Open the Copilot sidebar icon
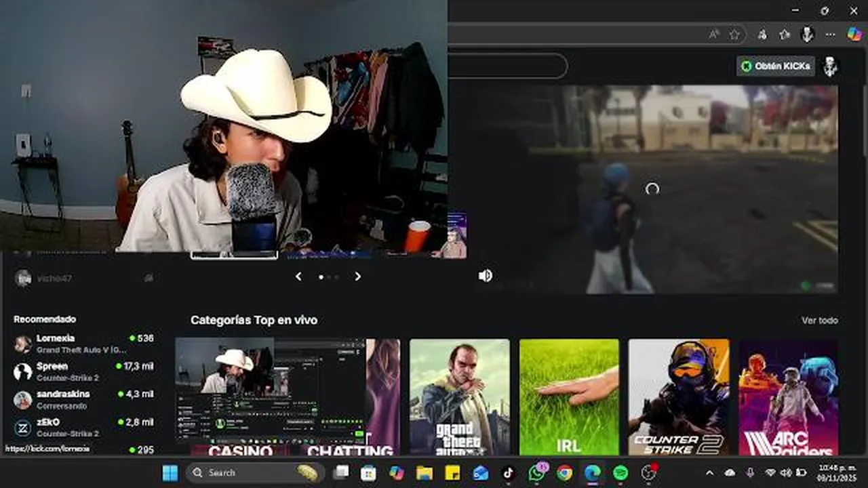The width and height of the screenshot is (868, 488). click(x=854, y=34)
